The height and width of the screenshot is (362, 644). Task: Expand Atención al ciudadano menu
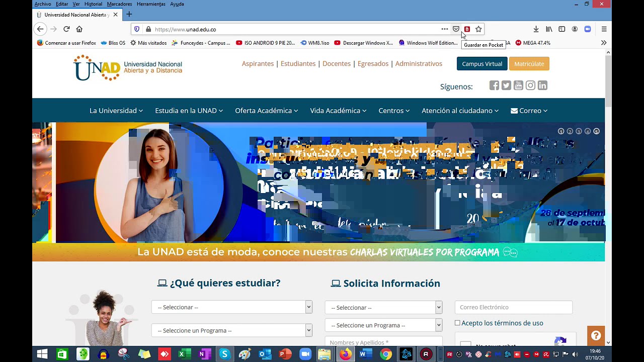pyautogui.click(x=460, y=111)
